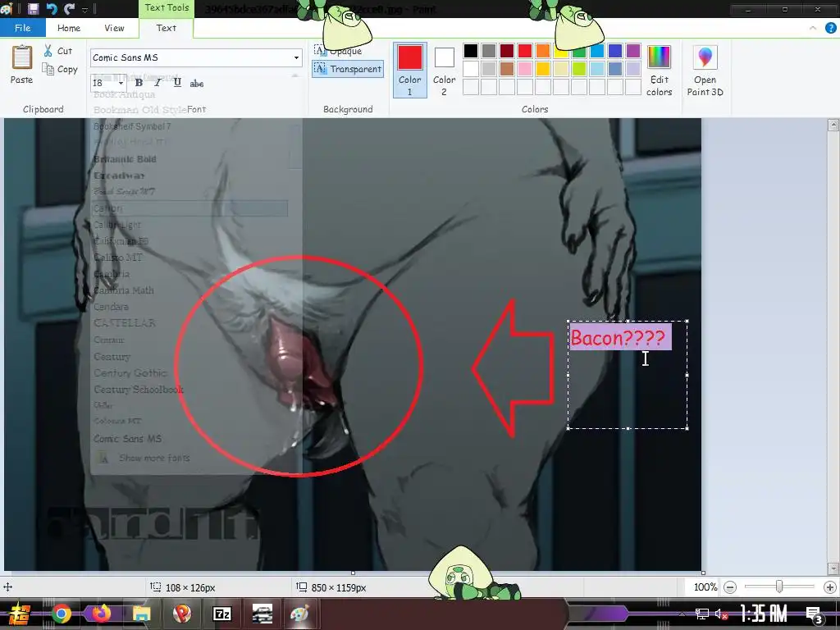Pick the gray 50% color swatch
The width and height of the screenshot is (840, 630).
[489, 51]
